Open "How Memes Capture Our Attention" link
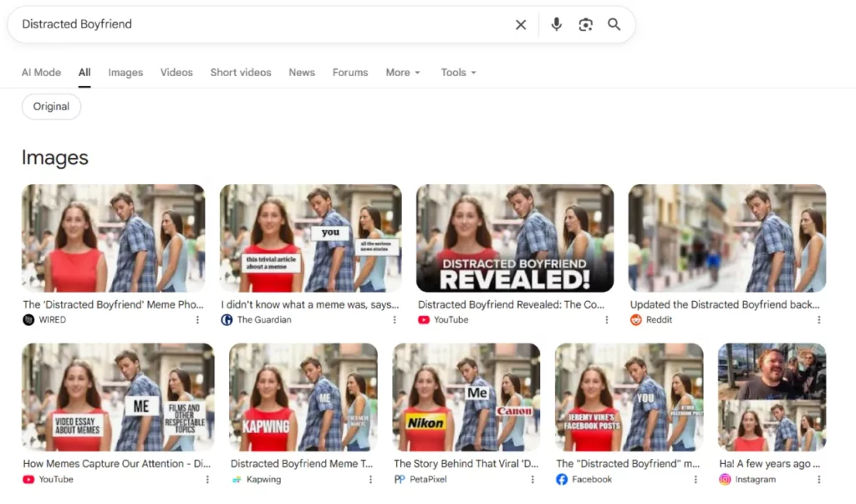 (x=117, y=464)
